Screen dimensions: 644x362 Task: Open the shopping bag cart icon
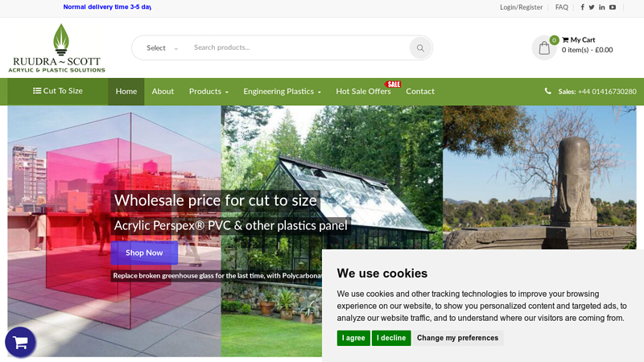(x=544, y=48)
